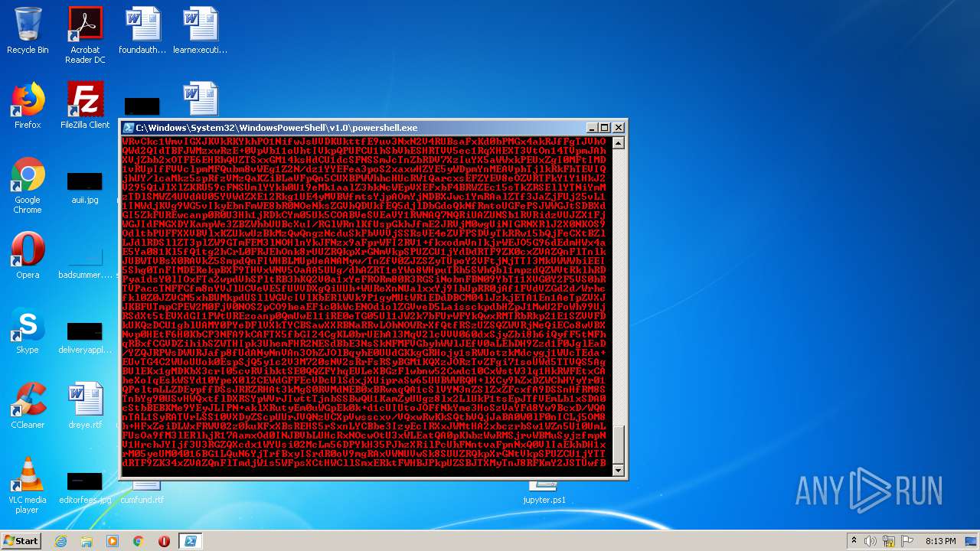Open Chrome pinned on the taskbar
The height and width of the screenshot is (551, 980).
[139, 541]
